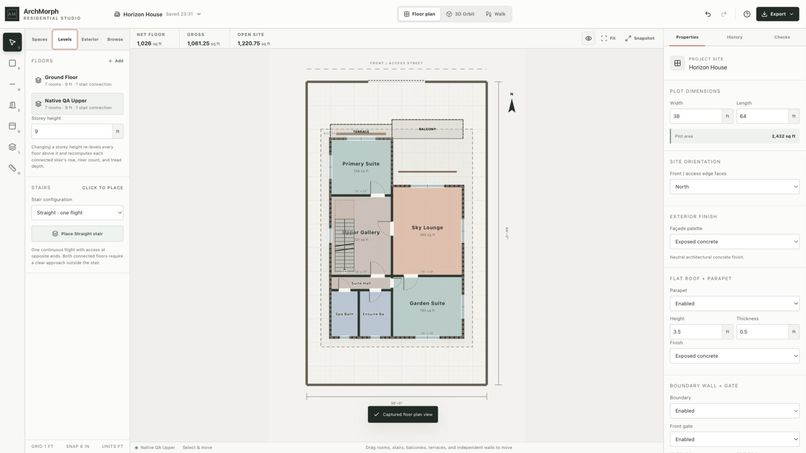This screenshot has height=453, width=806.
Task: Click the "UNITS FT" status entry
Action: pos(112,446)
